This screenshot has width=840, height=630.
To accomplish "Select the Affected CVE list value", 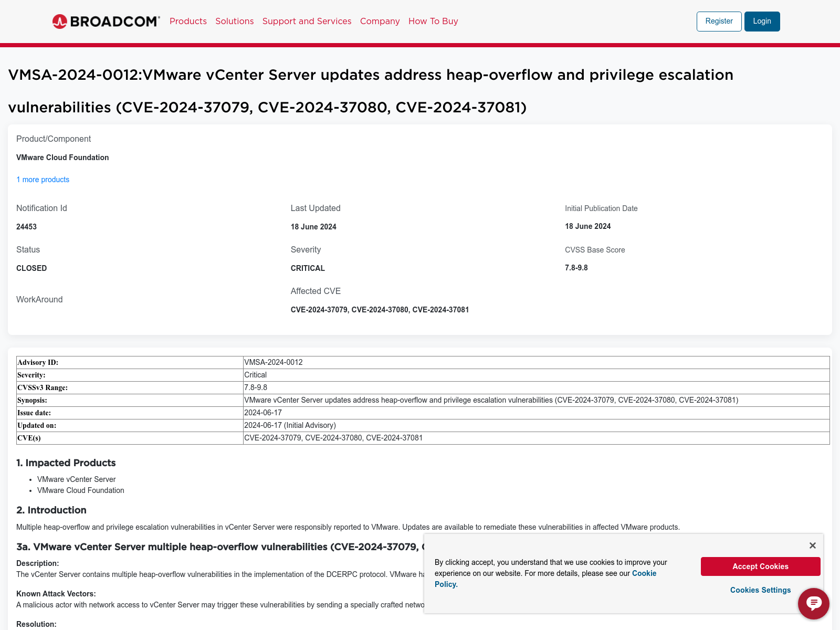I will tap(380, 310).
